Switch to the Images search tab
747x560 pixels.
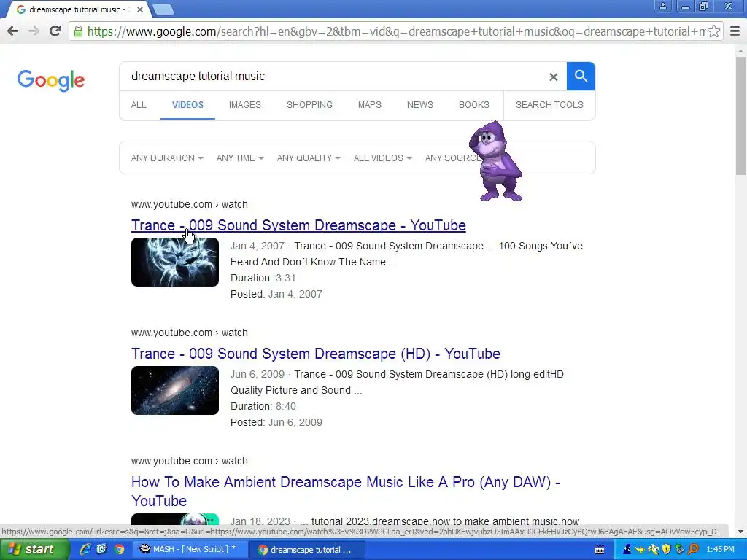point(245,105)
